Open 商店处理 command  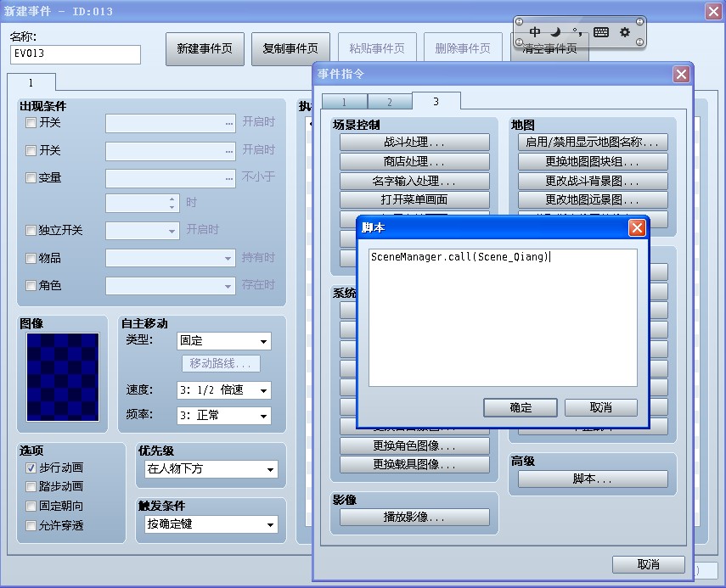(x=414, y=161)
